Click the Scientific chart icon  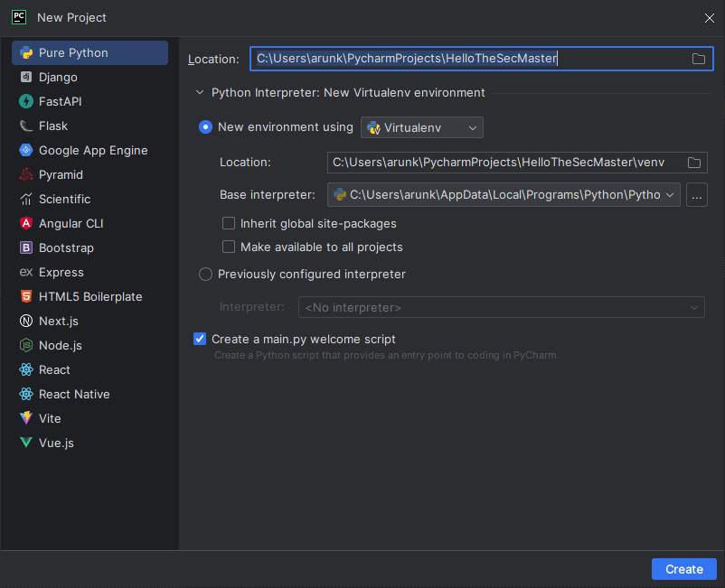pos(26,199)
